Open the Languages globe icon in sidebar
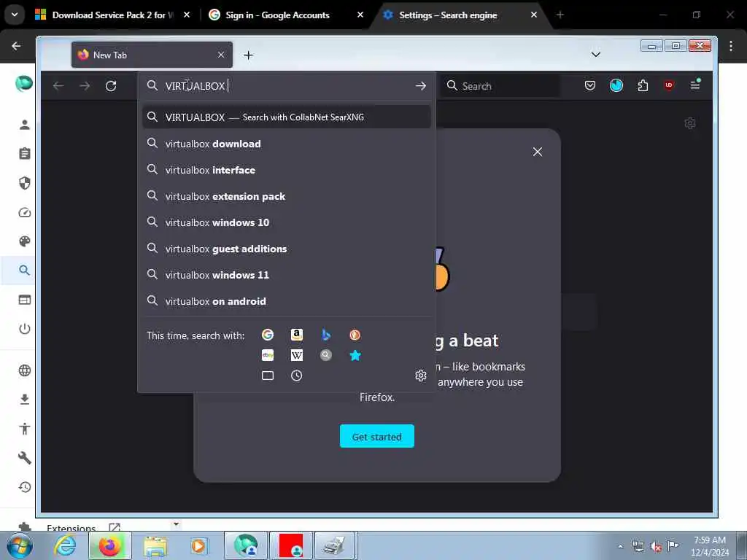The width and height of the screenshot is (747, 560). (25, 370)
